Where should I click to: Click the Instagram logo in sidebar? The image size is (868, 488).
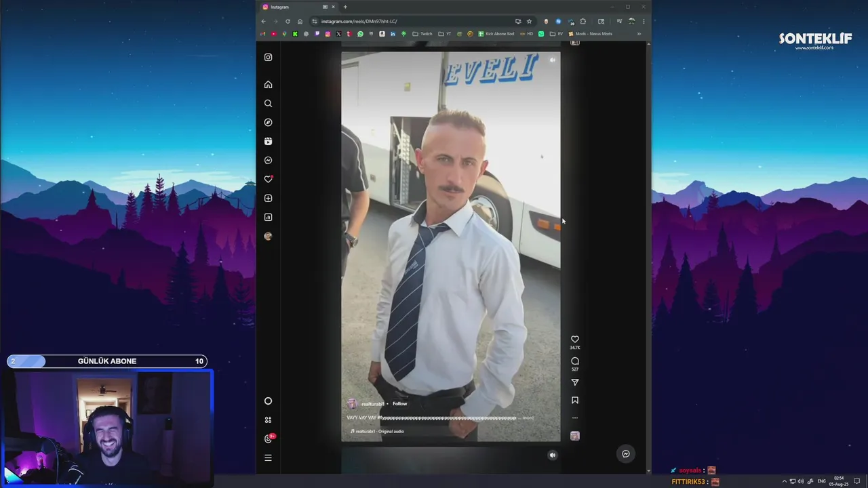click(268, 57)
